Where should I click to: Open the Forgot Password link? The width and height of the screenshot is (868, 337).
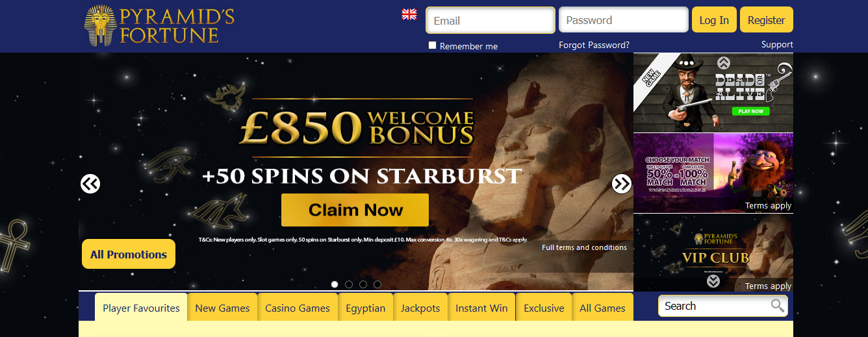coord(594,45)
